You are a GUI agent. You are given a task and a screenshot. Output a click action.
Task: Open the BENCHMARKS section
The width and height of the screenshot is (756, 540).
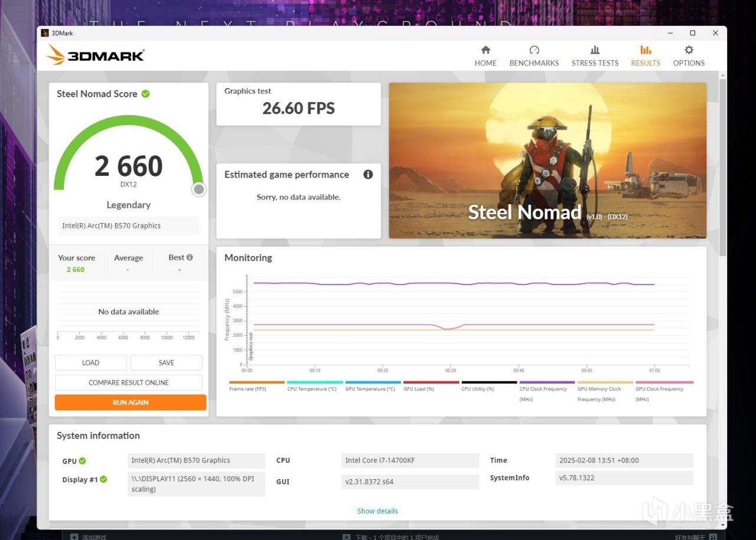[x=534, y=56]
